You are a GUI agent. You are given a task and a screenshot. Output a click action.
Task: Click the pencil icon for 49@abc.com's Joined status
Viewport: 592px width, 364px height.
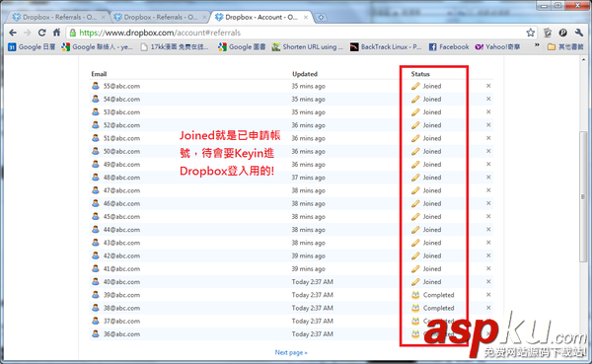pyautogui.click(x=415, y=165)
